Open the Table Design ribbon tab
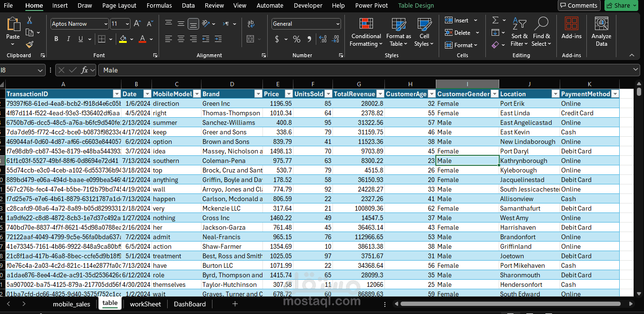The width and height of the screenshot is (644, 314). pos(416,6)
